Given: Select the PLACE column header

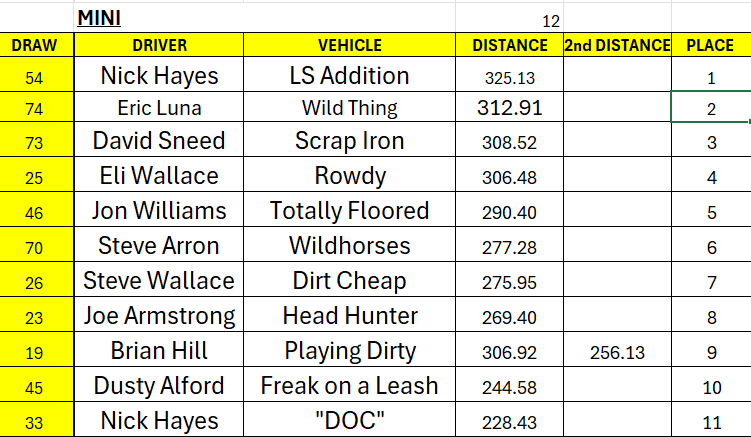Looking at the screenshot, I should tap(710, 45).
